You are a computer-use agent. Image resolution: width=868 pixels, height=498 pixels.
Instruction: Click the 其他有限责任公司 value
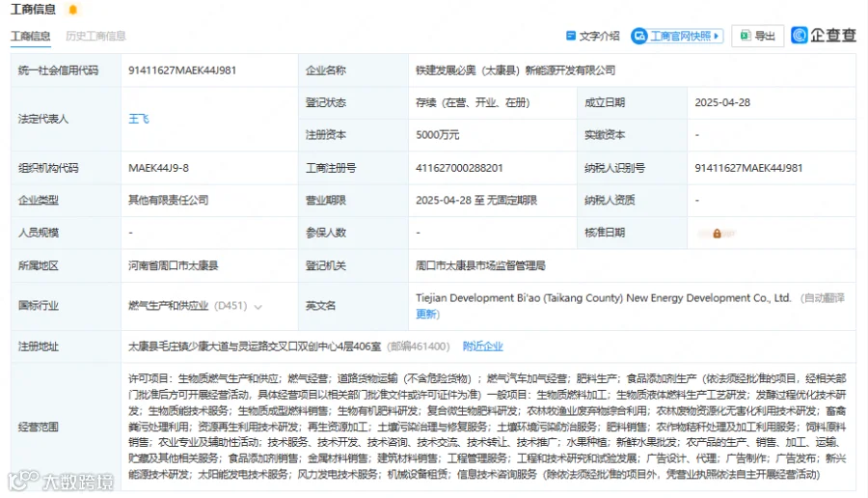pyautogui.click(x=168, y=200)
